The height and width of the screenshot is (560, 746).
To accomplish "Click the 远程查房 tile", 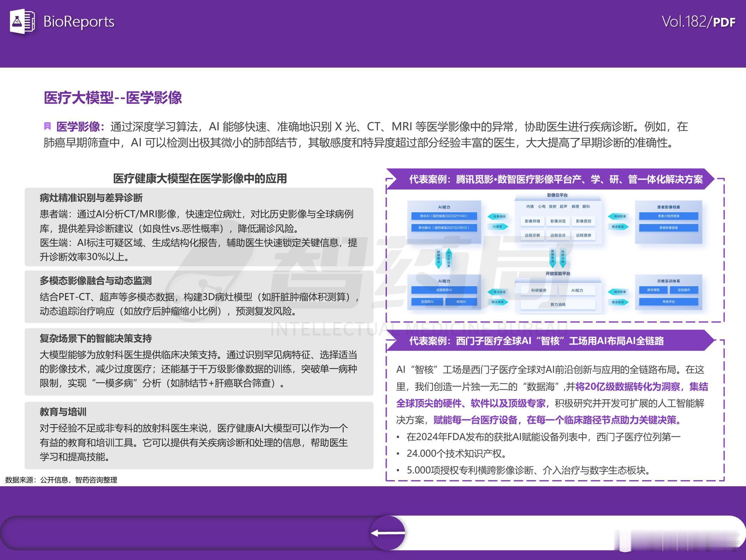I will [583, 235].
